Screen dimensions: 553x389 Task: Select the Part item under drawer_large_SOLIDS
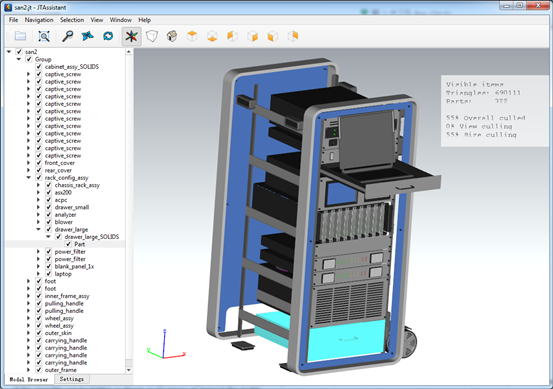click(x=79, y=244)
